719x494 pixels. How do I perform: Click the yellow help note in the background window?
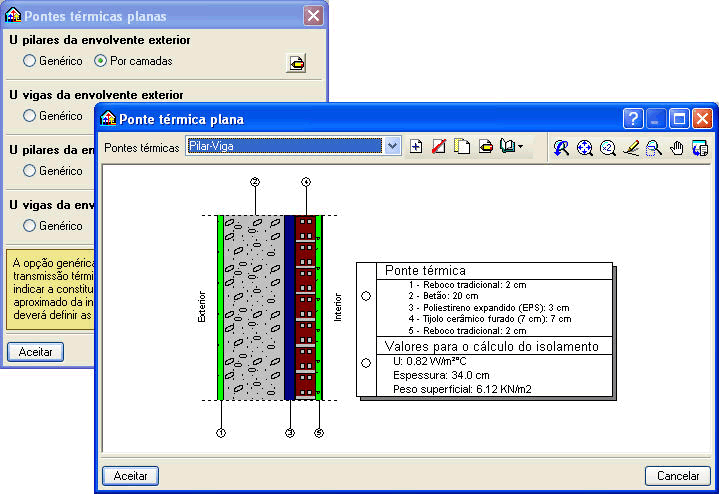[x=50, y=289]
